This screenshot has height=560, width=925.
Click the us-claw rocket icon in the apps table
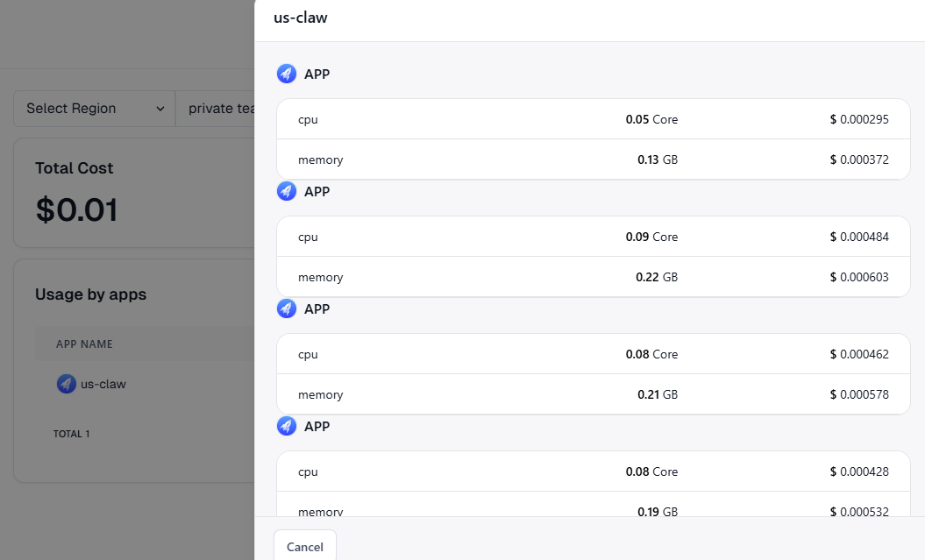[x=66, y=384]
